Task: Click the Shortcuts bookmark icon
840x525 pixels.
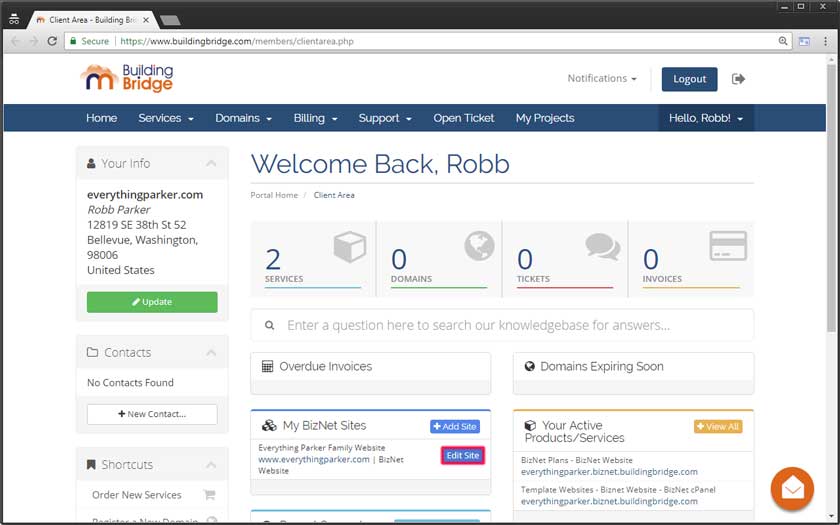Action: (91, 464)
